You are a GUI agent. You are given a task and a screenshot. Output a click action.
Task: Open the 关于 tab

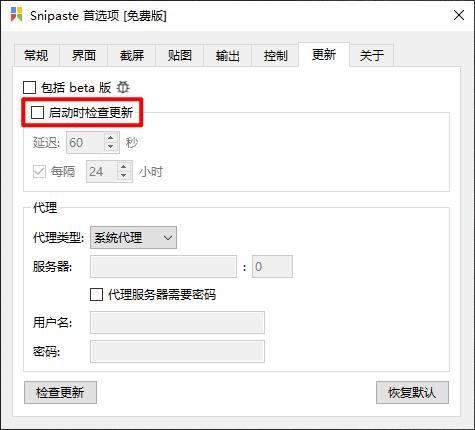(372, 55)
